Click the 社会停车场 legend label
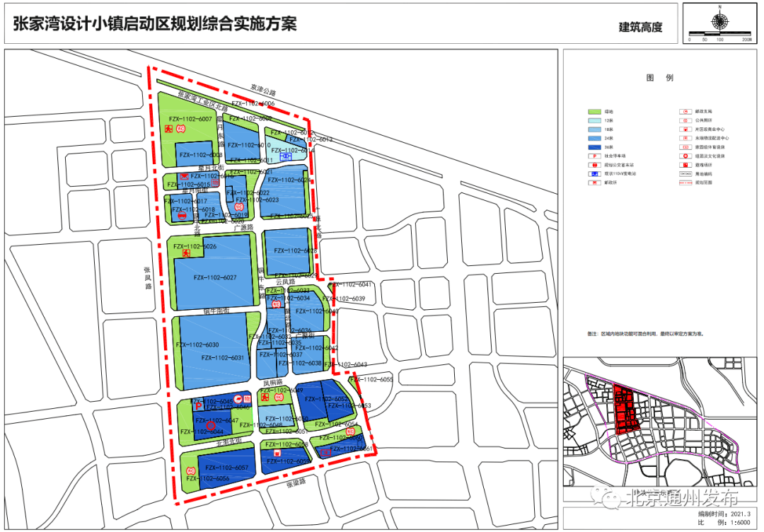 [x=615, y=156]
